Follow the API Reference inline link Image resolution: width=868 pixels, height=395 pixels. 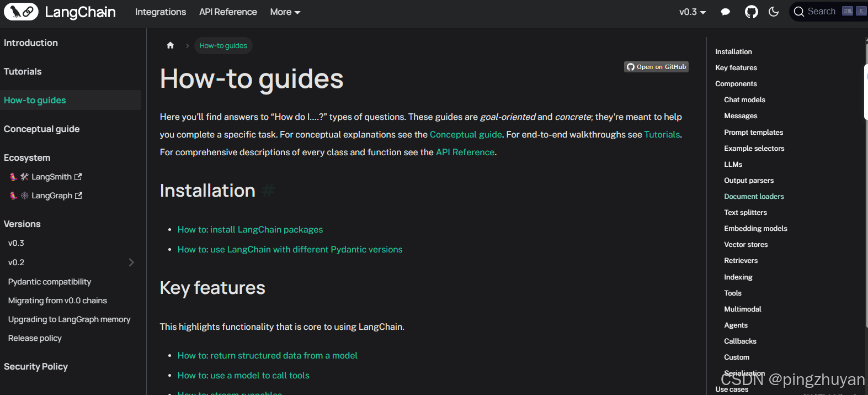pos(465,152)
